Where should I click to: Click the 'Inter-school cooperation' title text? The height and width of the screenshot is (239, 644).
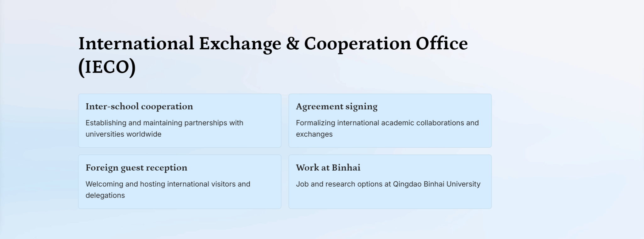point(139,106)
